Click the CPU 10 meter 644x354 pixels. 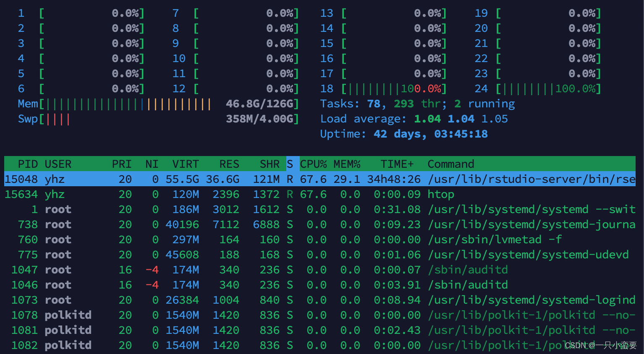point(236,58)
